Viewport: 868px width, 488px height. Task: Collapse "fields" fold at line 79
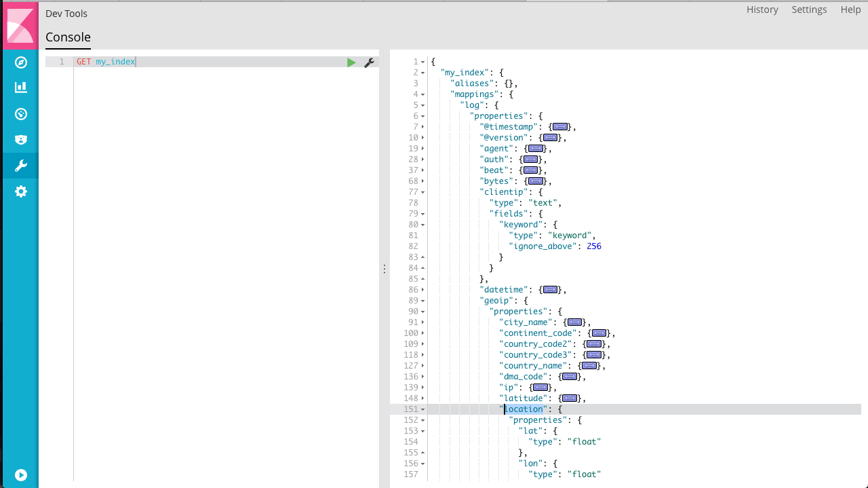pos(423,214)
